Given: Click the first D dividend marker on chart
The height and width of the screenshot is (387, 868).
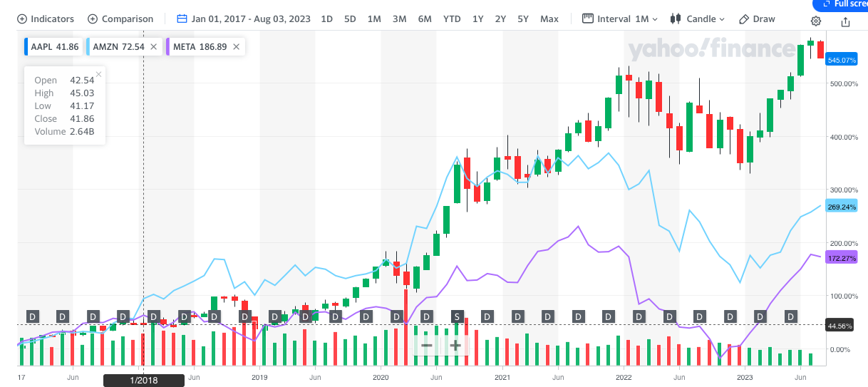Looking at the screenshot, I should [x=31, y=316].
